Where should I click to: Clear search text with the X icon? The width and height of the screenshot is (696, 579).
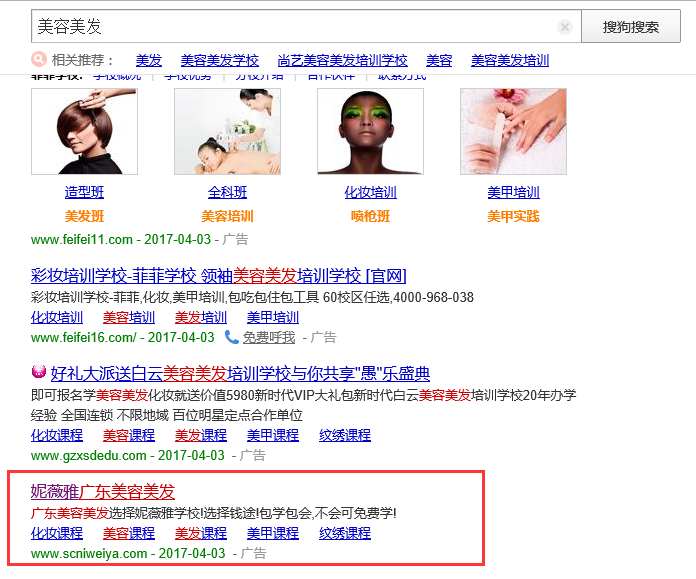565,27
